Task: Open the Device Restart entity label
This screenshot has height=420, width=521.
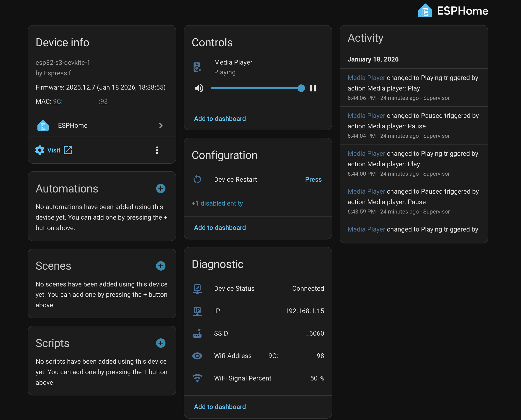Action: tap(235, 179)
